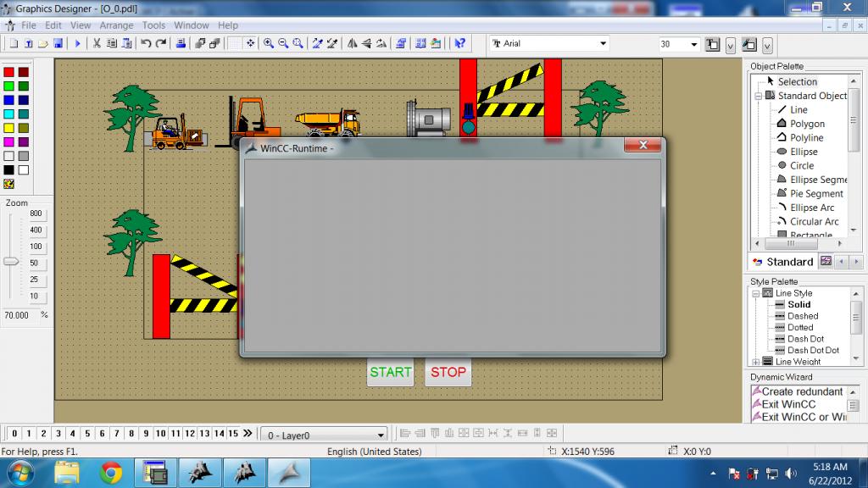Toggle visibility of layer 5

87,434
